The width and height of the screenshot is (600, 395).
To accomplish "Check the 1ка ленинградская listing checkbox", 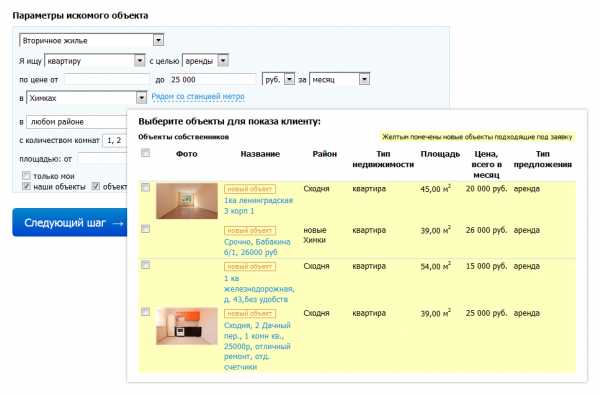I will pos(145,188).
